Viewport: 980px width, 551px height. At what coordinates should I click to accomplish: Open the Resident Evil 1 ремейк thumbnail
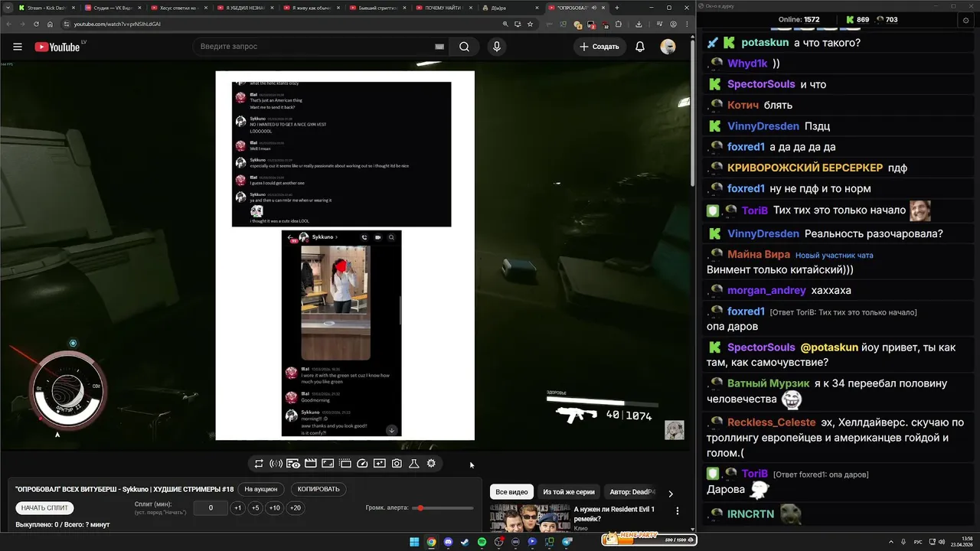(529, 518)
